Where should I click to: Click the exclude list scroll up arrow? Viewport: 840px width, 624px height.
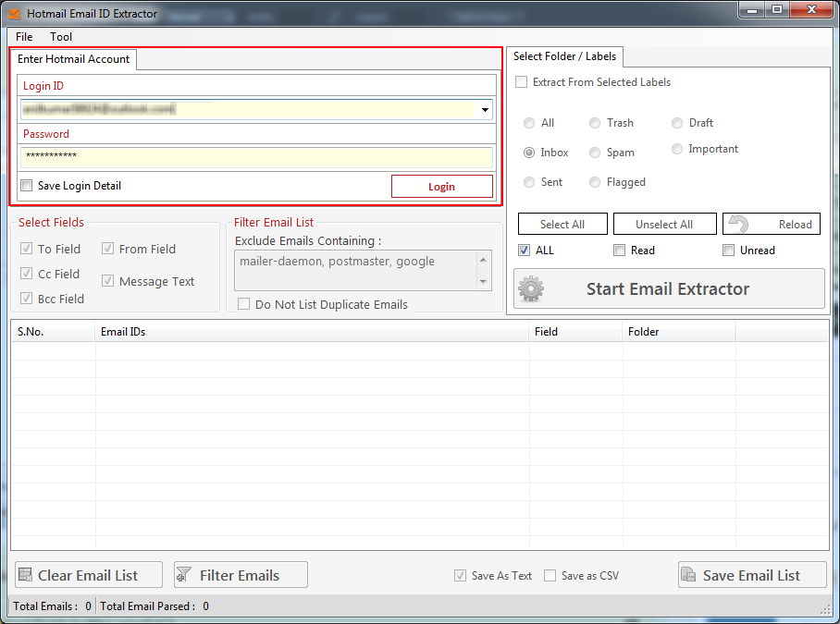point(483,260)
